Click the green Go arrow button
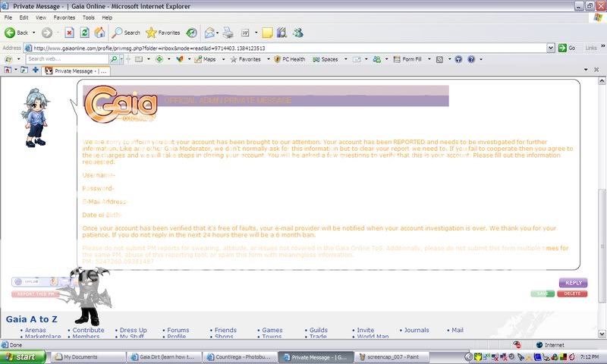 (567, 48)
